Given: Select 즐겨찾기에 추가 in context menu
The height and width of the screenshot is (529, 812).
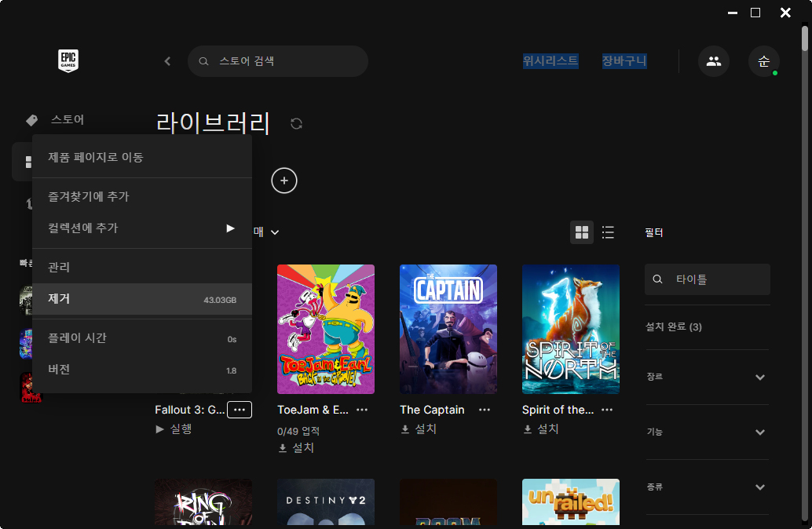Looking at the screenshot, I should (142, 197).
